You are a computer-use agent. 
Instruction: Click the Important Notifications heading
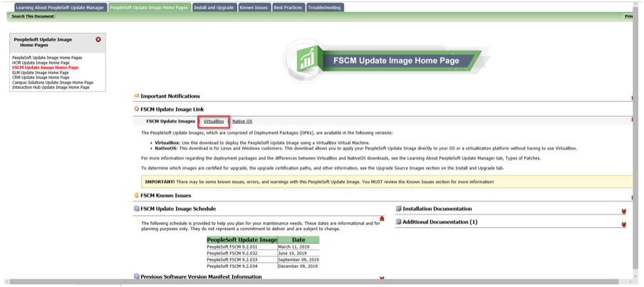point(170,96)
